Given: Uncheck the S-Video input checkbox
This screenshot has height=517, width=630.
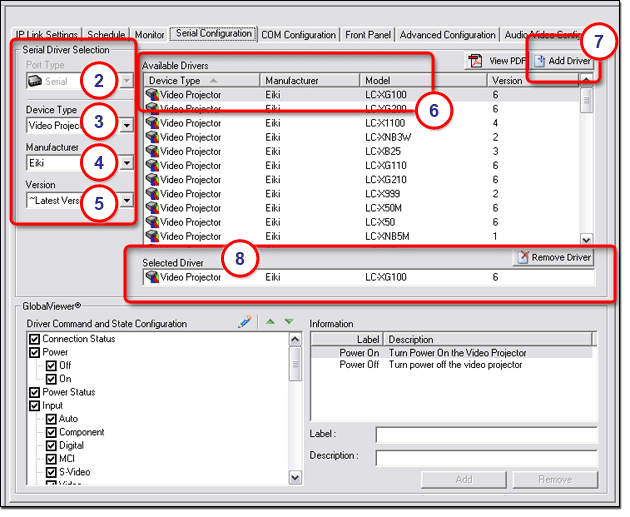Looking at the screenshot, I should (x=51, y=472).
